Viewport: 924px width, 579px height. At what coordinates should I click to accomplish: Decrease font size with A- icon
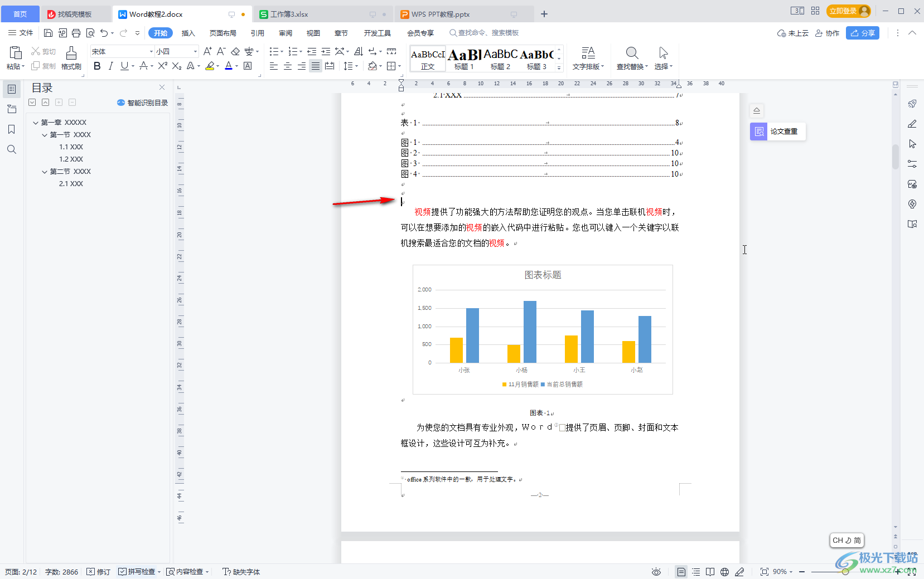[221, 51]
